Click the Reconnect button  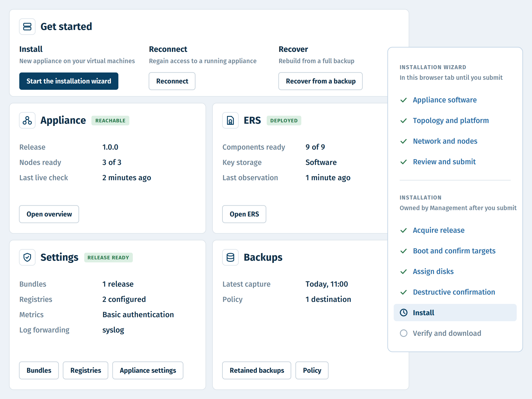[x=172, y=81]
